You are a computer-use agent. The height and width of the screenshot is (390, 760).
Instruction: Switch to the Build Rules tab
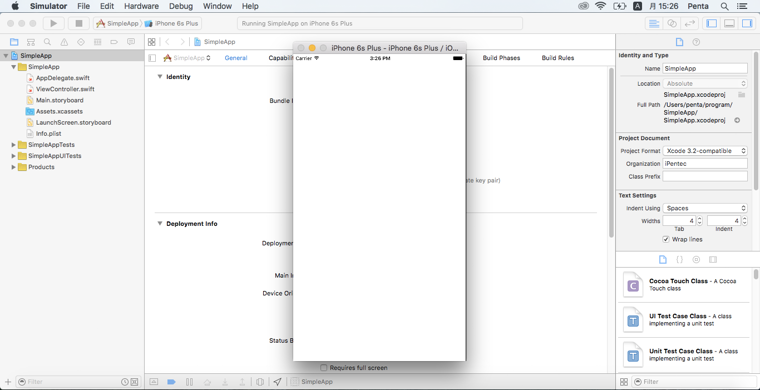click(x=557, y=58)
